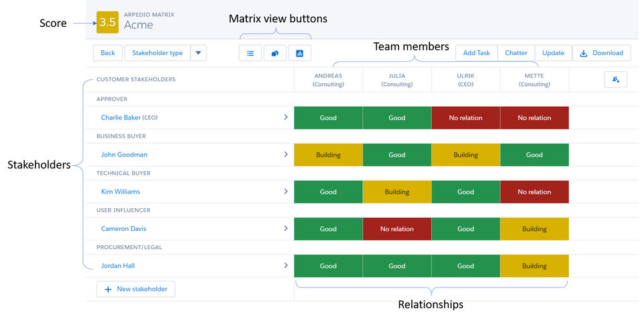644x319 pixels.
Task: Add a New stakeholder
Action: 136,289
